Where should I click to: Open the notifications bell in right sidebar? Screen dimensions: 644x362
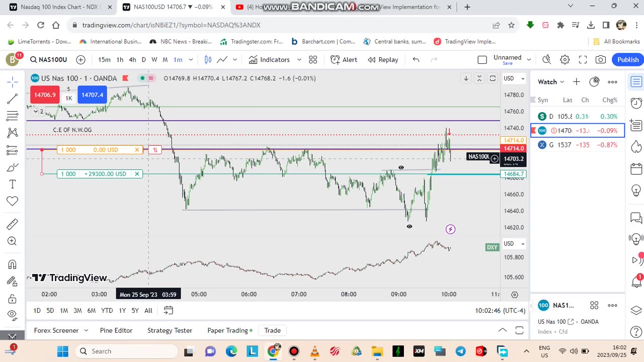pyautogui.click(x=636, y=282)
